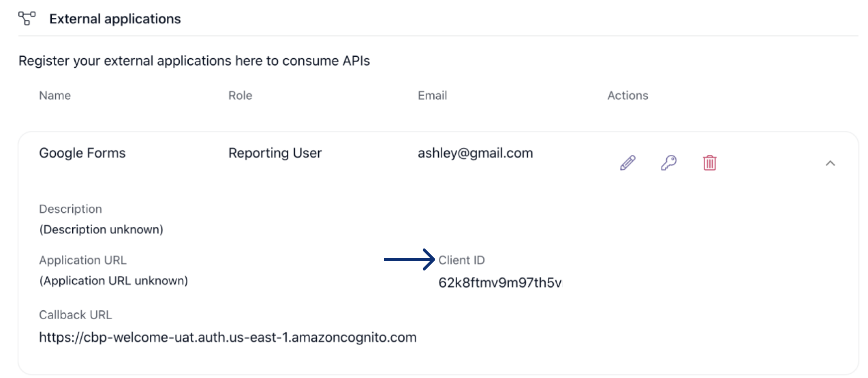868x378 pixels.
Task: Click the pencil edit icon for Google Forms
Action: point(627,163)
